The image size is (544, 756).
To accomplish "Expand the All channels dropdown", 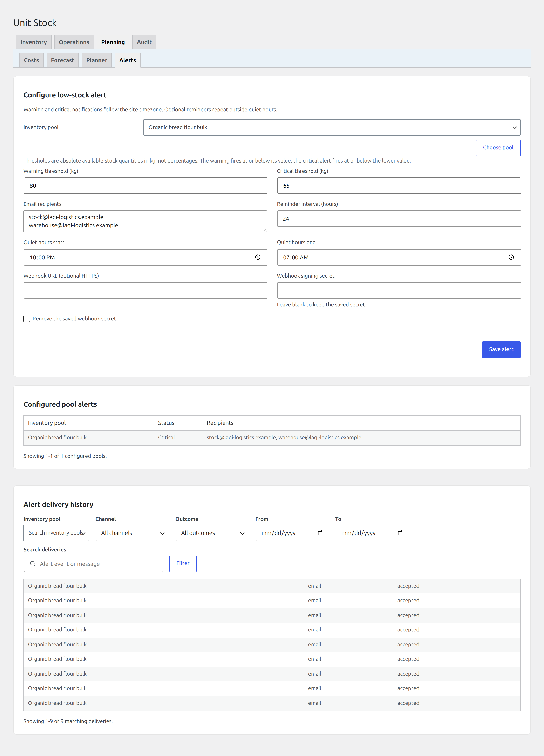I will (x=132, y=533).
